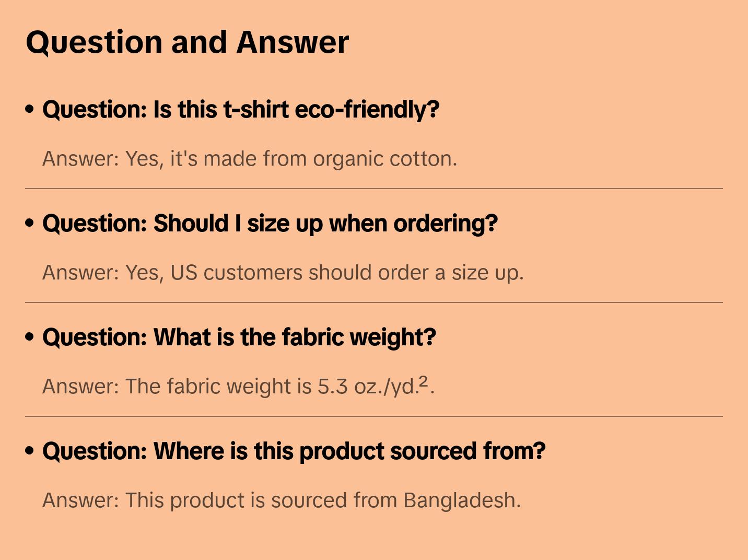The width and height of the screenshot is (748, 560).
Task: Open the "Should I size up" question
Action: coord(270,224)
